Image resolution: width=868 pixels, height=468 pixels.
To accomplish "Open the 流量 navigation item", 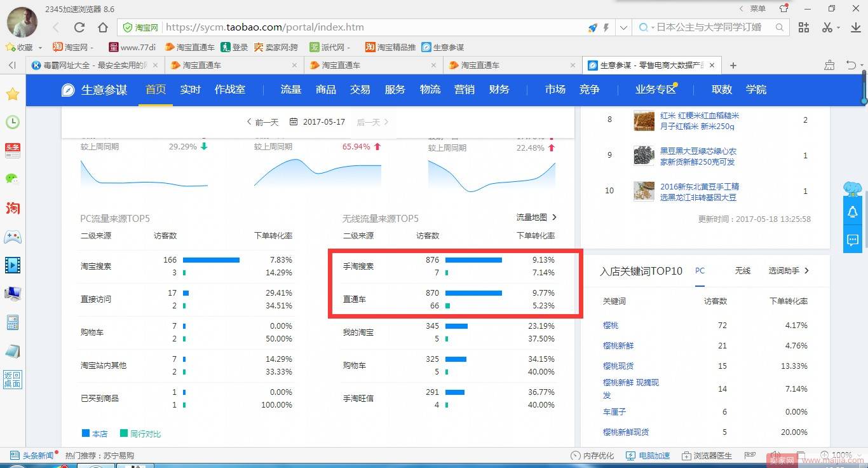I will click(x=291, y=90).
